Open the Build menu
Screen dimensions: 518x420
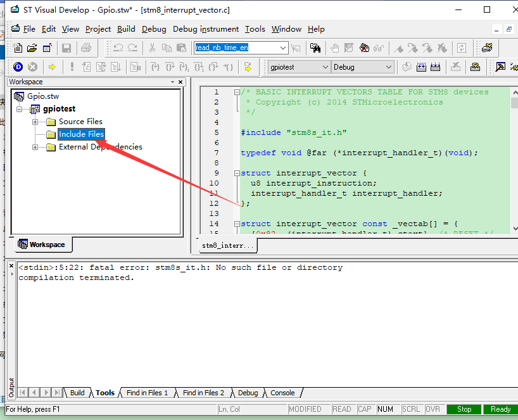coord(126,29)
